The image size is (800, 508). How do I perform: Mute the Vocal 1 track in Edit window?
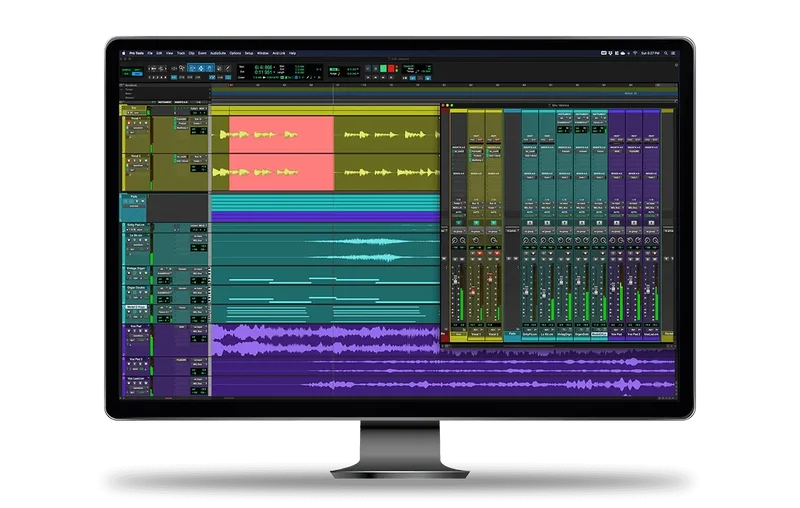pyautogui.click(x=146, y=123)
